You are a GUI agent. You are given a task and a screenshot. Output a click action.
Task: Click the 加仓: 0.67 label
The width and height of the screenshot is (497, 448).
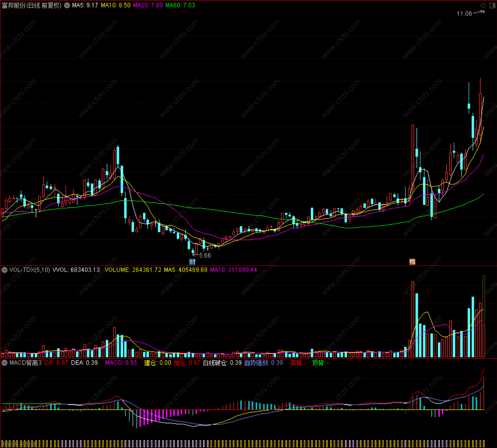(x=187, y=363)
